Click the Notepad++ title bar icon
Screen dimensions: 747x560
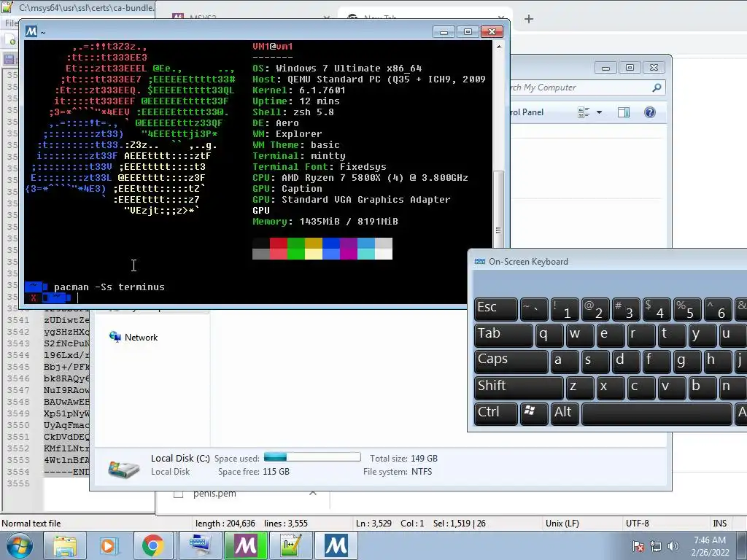[7, 7]
